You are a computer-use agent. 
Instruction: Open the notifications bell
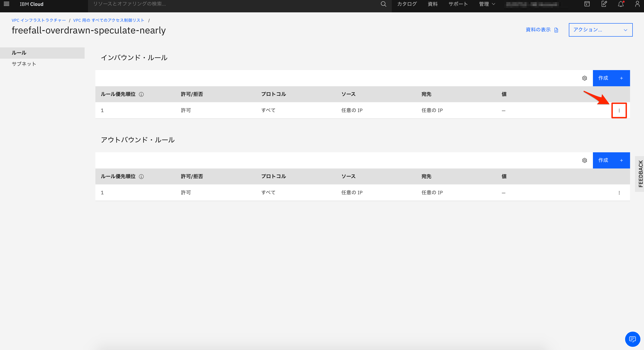(x=621, y=4)
